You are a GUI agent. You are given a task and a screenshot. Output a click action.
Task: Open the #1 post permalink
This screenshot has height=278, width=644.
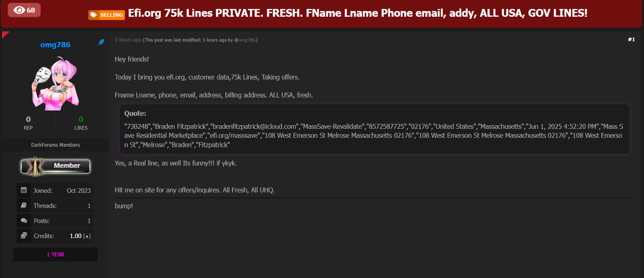[x=631, y=40]
